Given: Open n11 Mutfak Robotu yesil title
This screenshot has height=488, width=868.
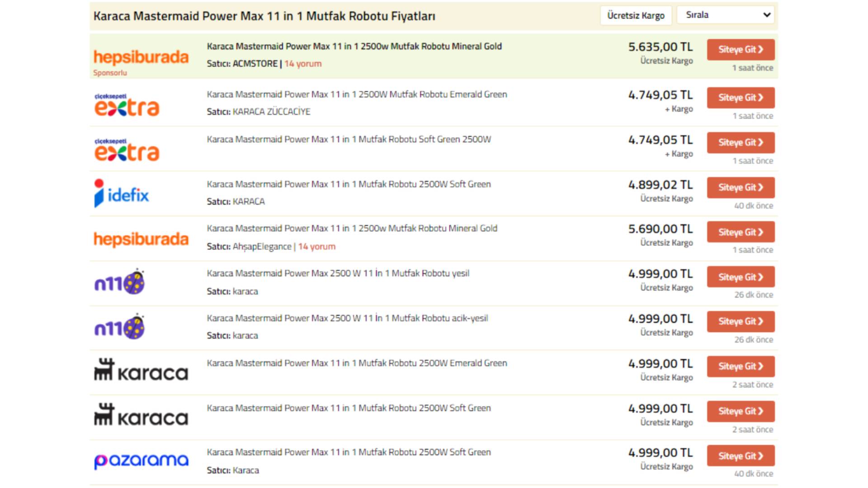Looking at the screenshot, I should click(338, 273).
